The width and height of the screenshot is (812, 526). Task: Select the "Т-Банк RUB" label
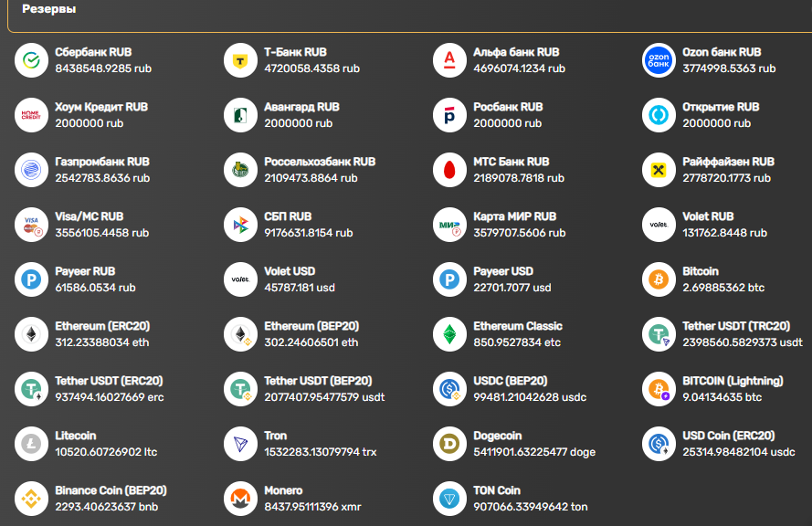tap(296, 52)
